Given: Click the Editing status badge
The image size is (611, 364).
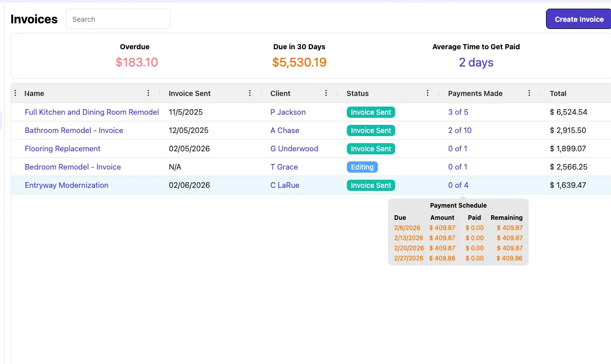Looking at the screenshot, I should 362,167.
